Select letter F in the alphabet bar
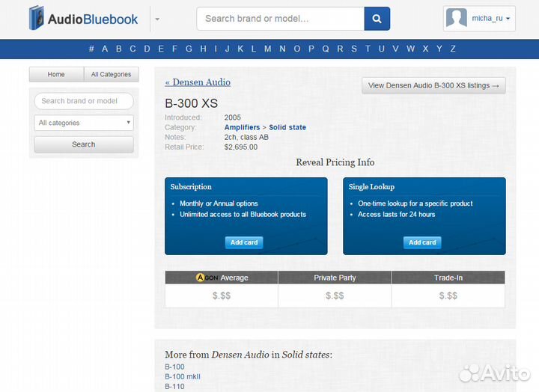The width and height of the screenshot is (539, 392). click(174, 49)
